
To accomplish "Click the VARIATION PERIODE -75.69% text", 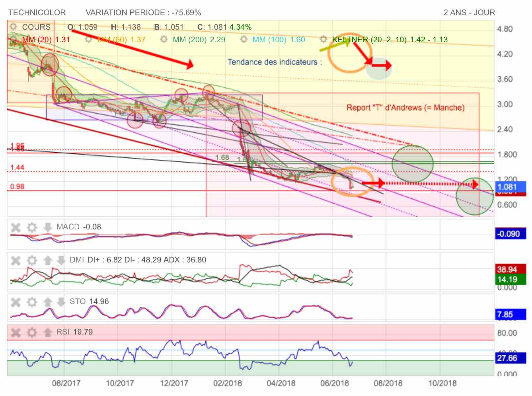I will (x=143, y=13).
